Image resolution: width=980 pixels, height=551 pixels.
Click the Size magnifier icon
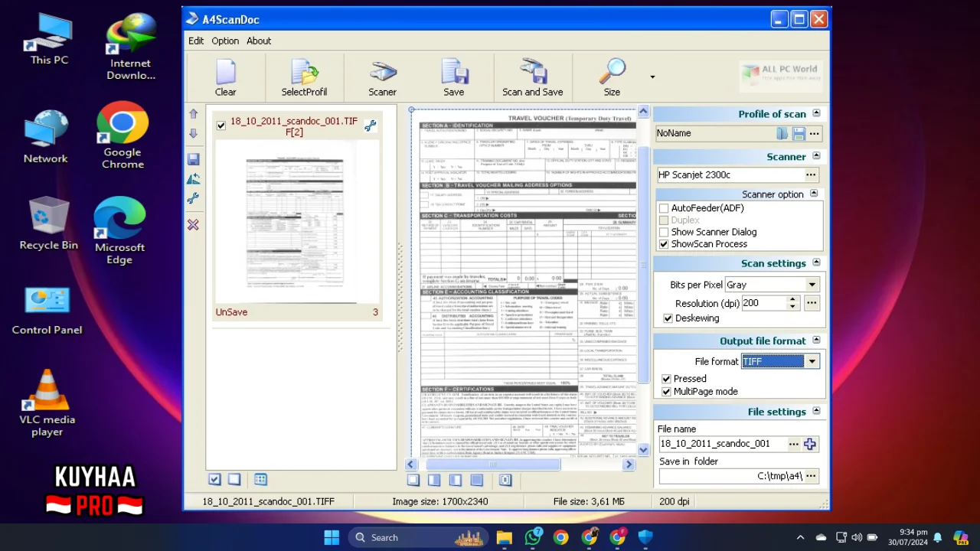(612, 77)
